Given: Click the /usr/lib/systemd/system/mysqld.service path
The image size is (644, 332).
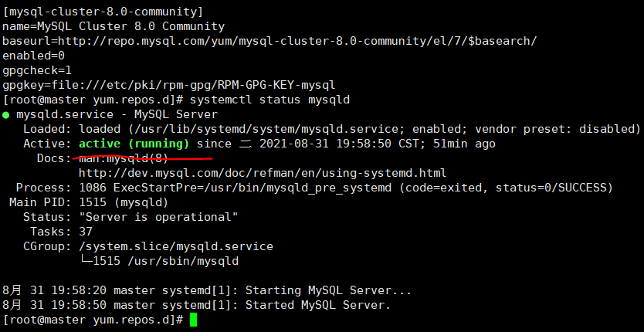Looking at the screenshot, I should click(270, 129).
